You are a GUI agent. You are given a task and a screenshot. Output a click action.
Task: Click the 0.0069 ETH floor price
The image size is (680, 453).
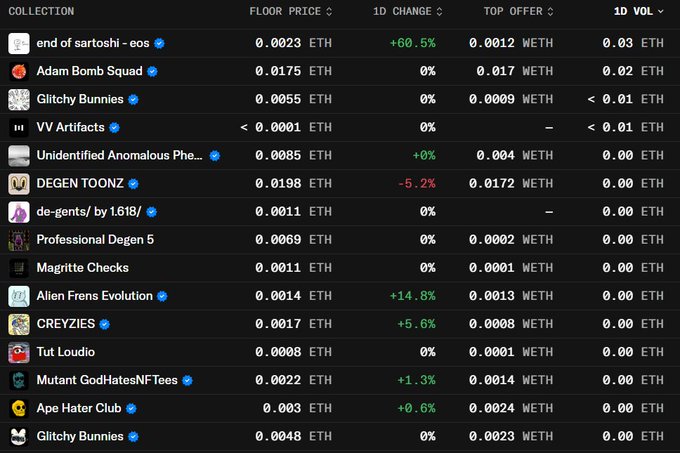(x=293, y=240)
